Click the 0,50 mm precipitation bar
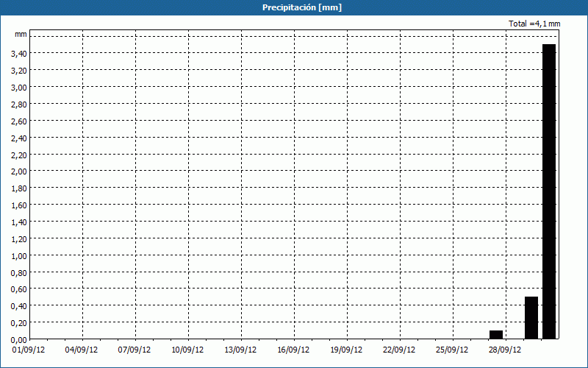Image resolution: width=588 pixels, height=368 pixels. click(x=531, y=318)
